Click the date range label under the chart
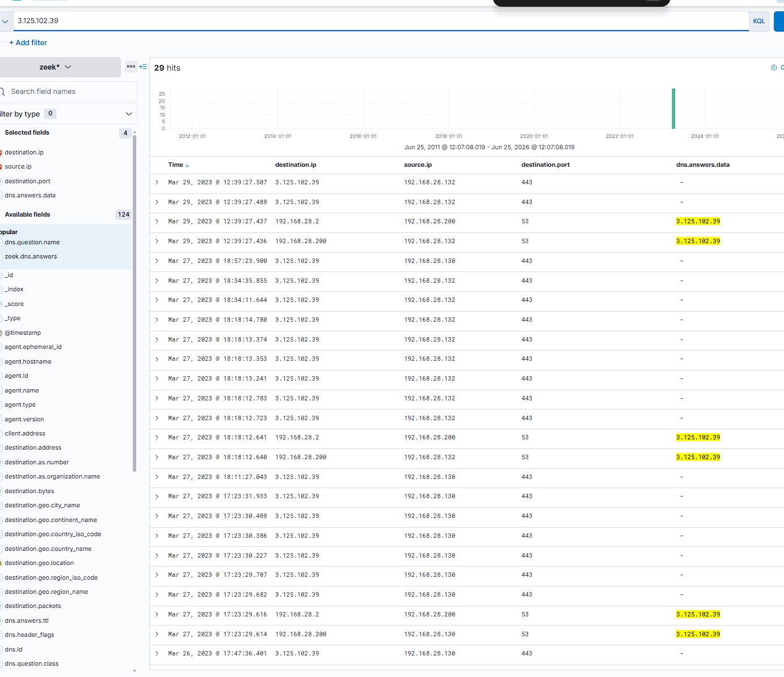The height and width of the screenshot is (677, 784). (x=490, y=147)
